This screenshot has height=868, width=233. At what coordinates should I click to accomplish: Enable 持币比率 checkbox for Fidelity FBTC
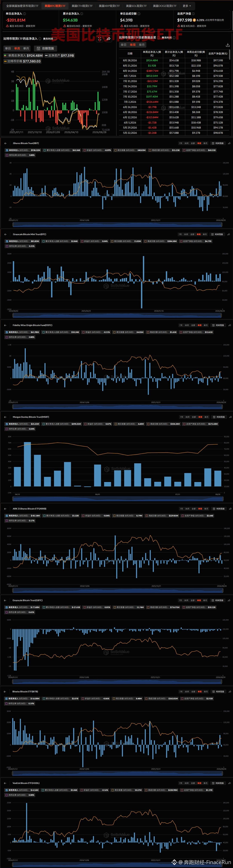click(x=7, y=337)
